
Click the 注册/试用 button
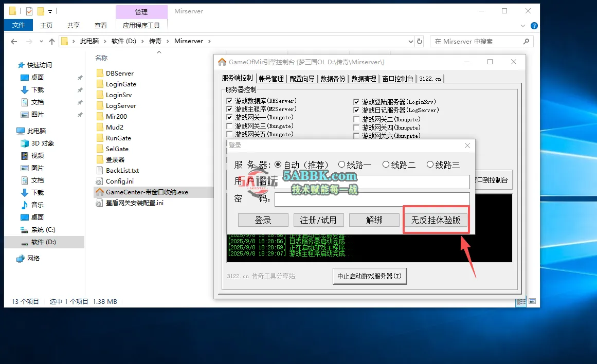[319, 220]
